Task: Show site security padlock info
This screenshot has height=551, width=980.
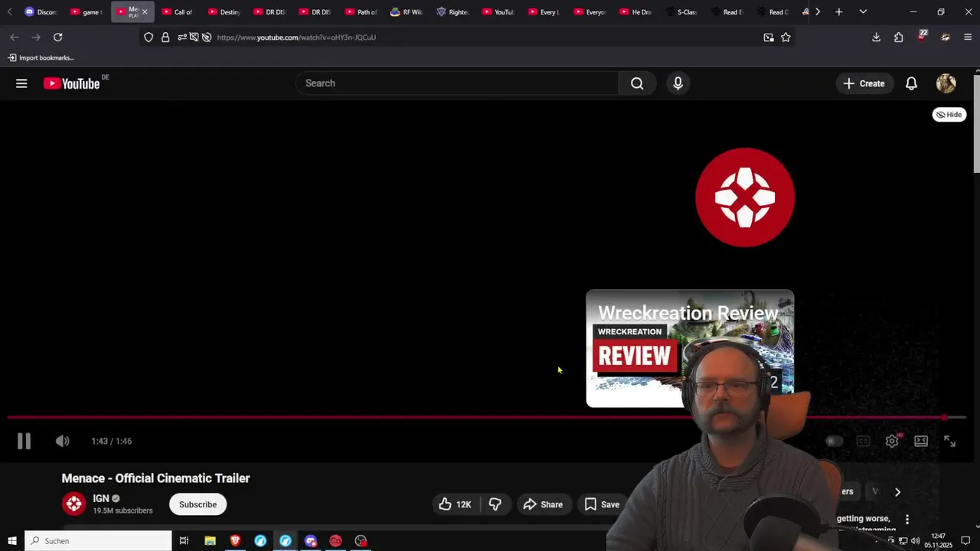Action: [165, 37]
